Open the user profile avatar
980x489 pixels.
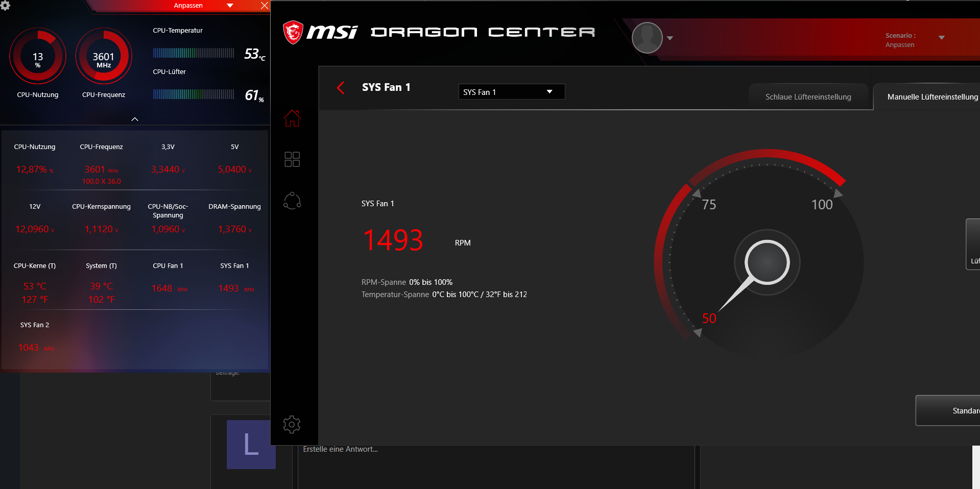(x=647, y=38)
